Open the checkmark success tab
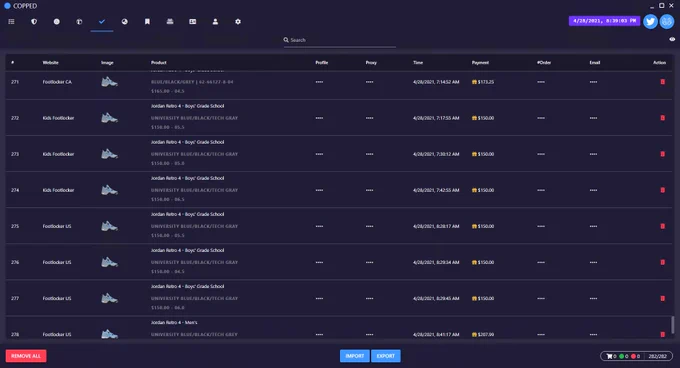This screenshot has height=368, width=680. click(x=102, y=22)
